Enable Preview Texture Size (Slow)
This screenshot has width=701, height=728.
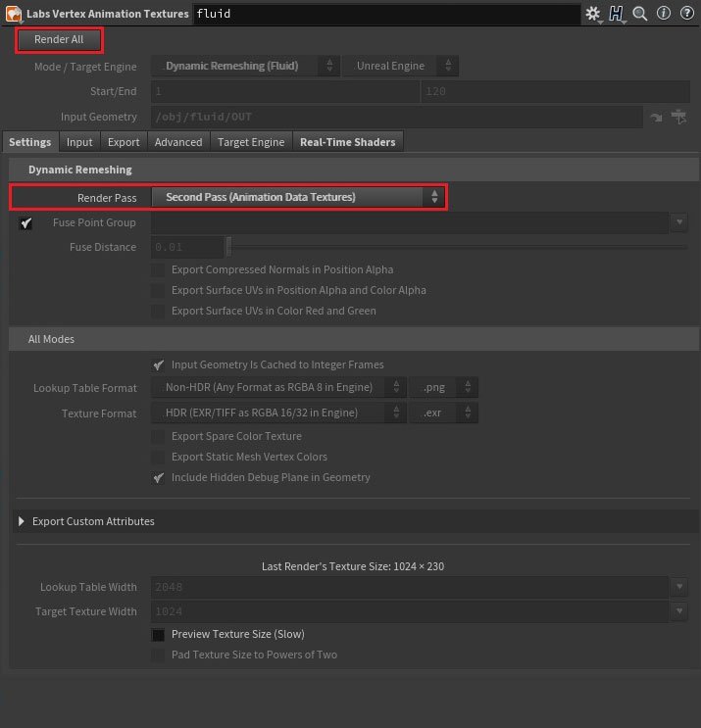point(158,635)
